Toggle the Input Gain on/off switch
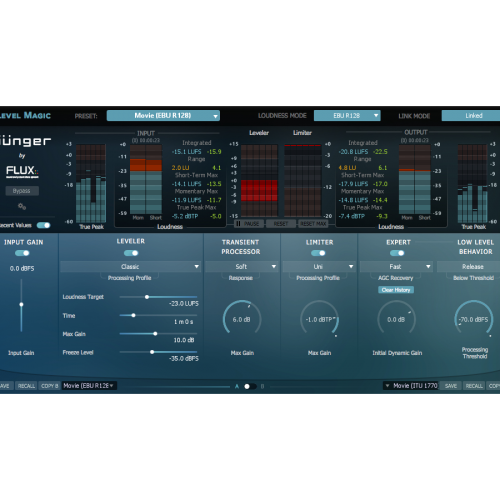 coord(22,253)
